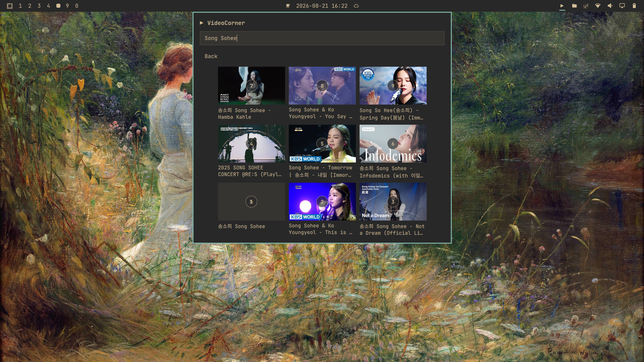644x362 pixels.
Task: Click the monitor display icon
Action: (x=622, y=6)
